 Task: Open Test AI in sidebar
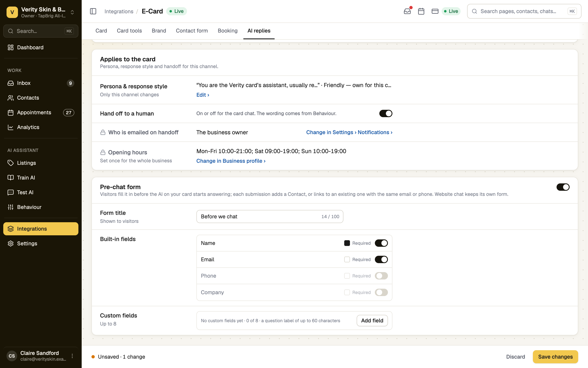pos(41,192)
